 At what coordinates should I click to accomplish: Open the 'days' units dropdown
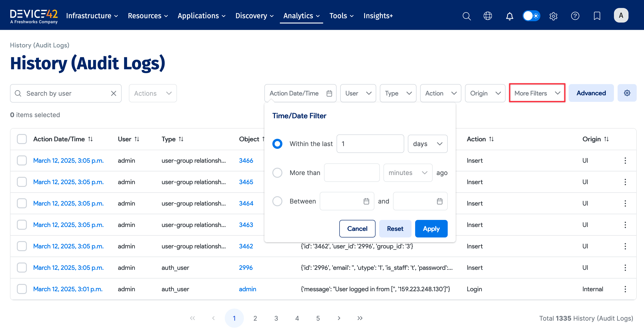427,144
